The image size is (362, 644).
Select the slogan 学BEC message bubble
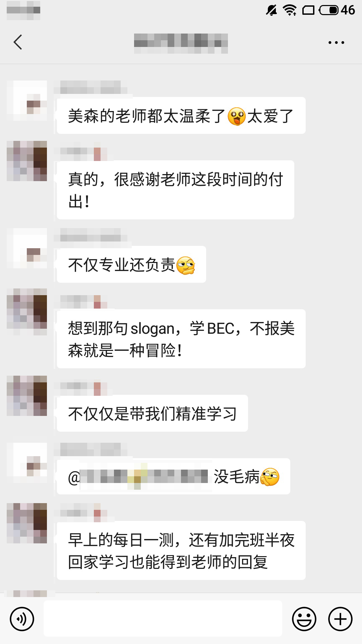[x=181, y=339]
